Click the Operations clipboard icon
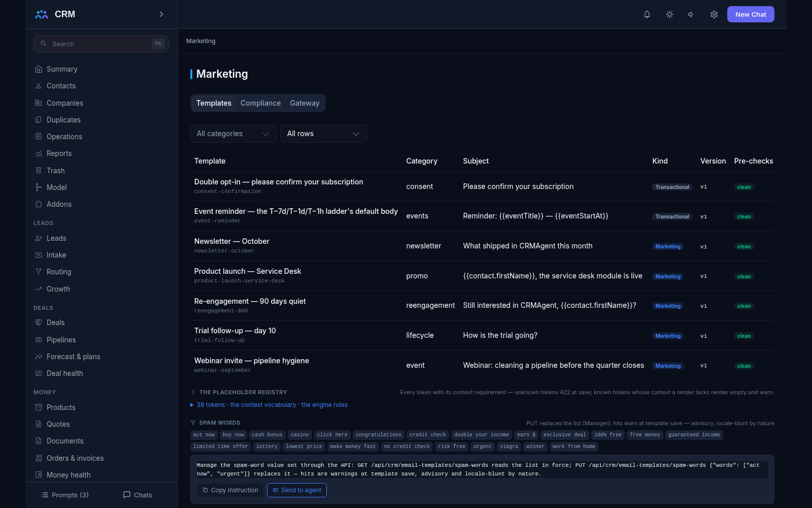This screenshot has width=812, height=508. [x=39, y=137]
